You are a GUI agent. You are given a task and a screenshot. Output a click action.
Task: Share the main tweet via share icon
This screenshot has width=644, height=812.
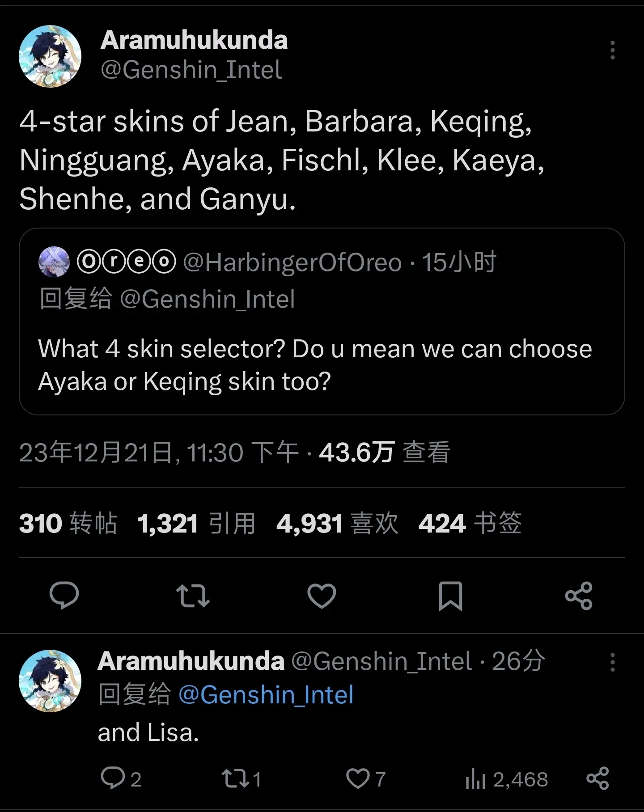(x=579, y=596)
